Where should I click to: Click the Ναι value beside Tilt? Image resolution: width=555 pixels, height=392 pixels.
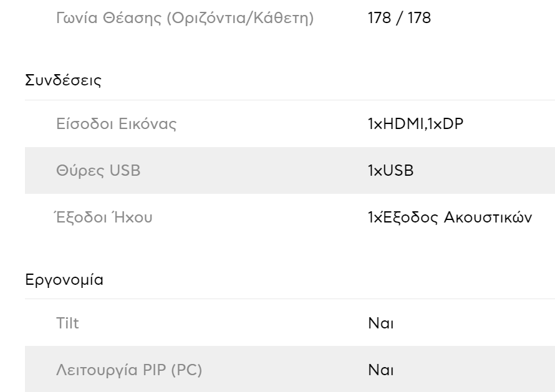pos(381,323)
